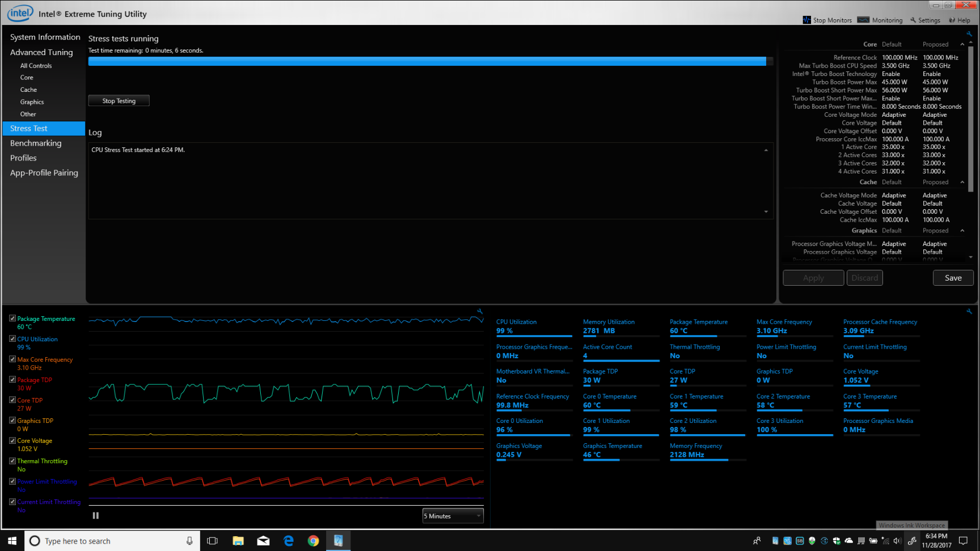Click the Intel logo
This screenshot has height=551, width=980.
pyautogui.click(x=20, y=13)
